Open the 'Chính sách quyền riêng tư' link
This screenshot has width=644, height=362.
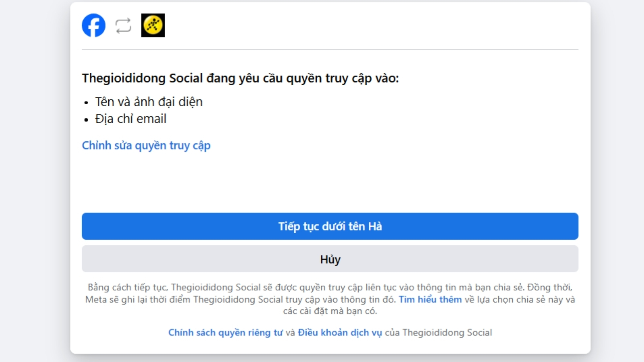click(225, 333)
